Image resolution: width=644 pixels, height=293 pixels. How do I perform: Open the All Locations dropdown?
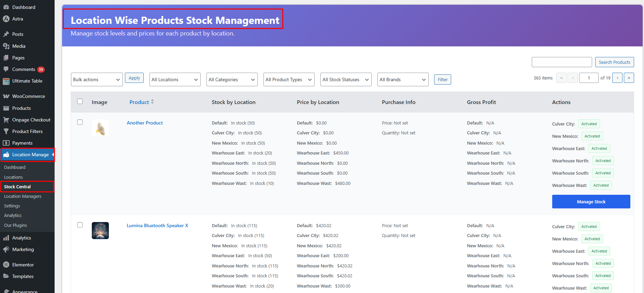point(175,79)
